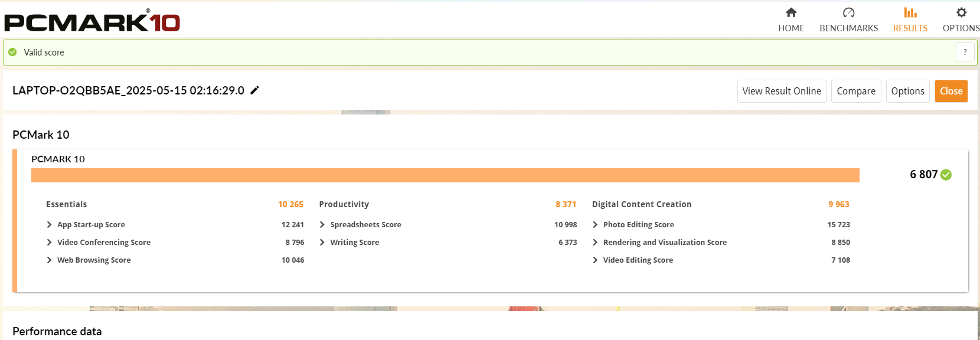The height and width of the screenshot is (340, 980).
Task: Open the Home tab
Action: (x=791, y=20)
